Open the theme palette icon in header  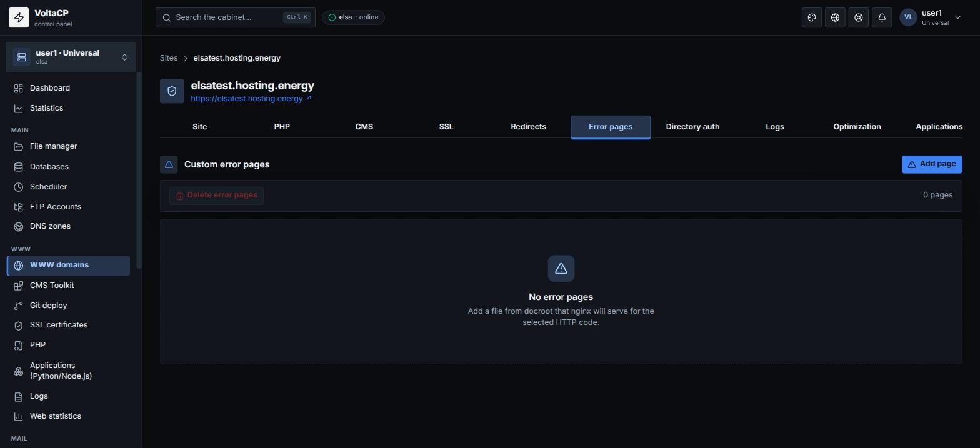(812, 17)
